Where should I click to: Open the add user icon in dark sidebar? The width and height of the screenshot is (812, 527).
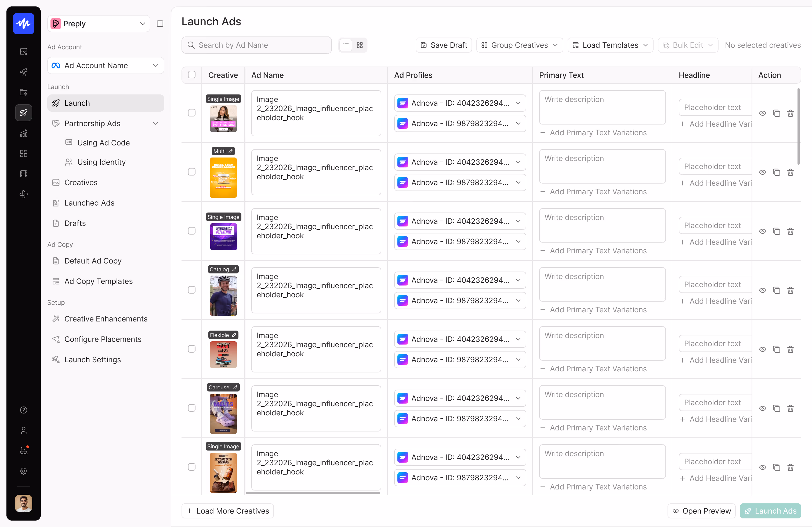click(x=24, y=430)
